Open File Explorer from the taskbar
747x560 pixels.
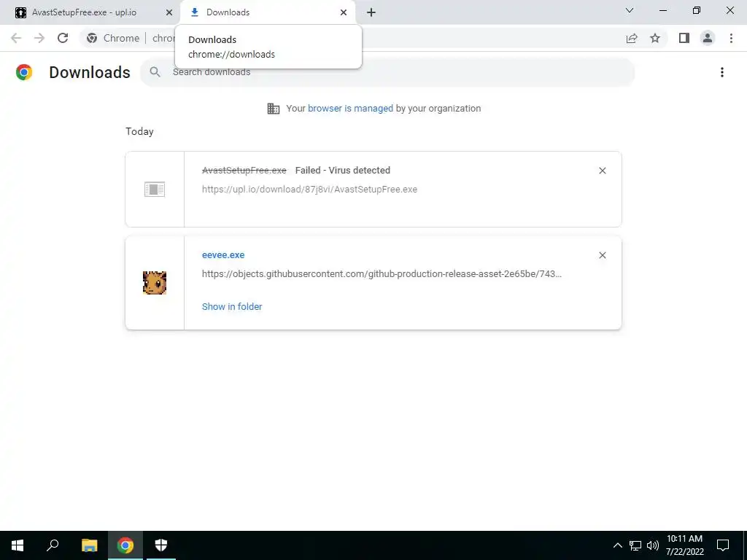click(x=89, y=545)
